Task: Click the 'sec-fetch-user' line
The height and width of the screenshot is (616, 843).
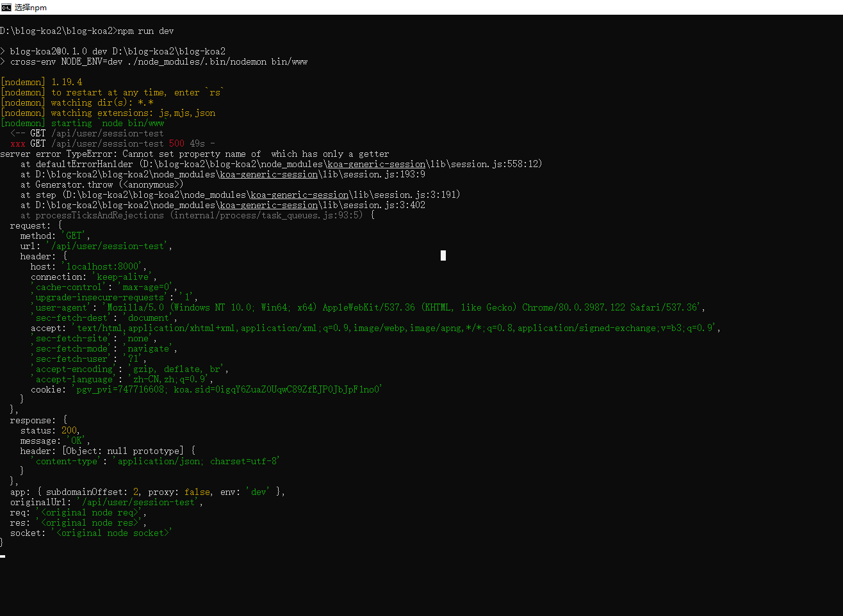Action: click(88, 359)
